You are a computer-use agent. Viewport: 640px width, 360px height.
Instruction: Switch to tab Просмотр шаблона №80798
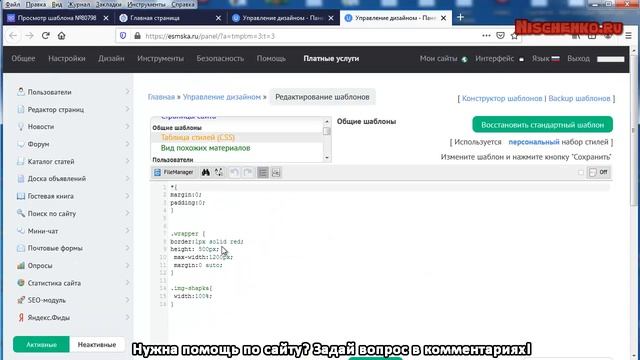(x=57, y=18)
